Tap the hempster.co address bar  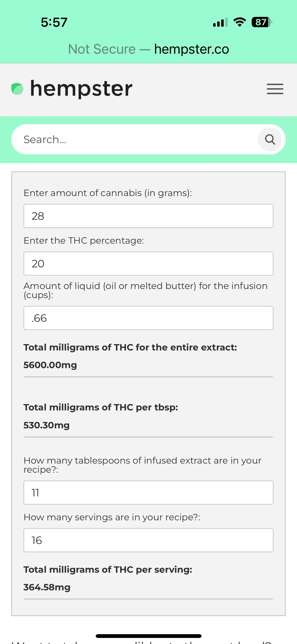tap(191, 49)
